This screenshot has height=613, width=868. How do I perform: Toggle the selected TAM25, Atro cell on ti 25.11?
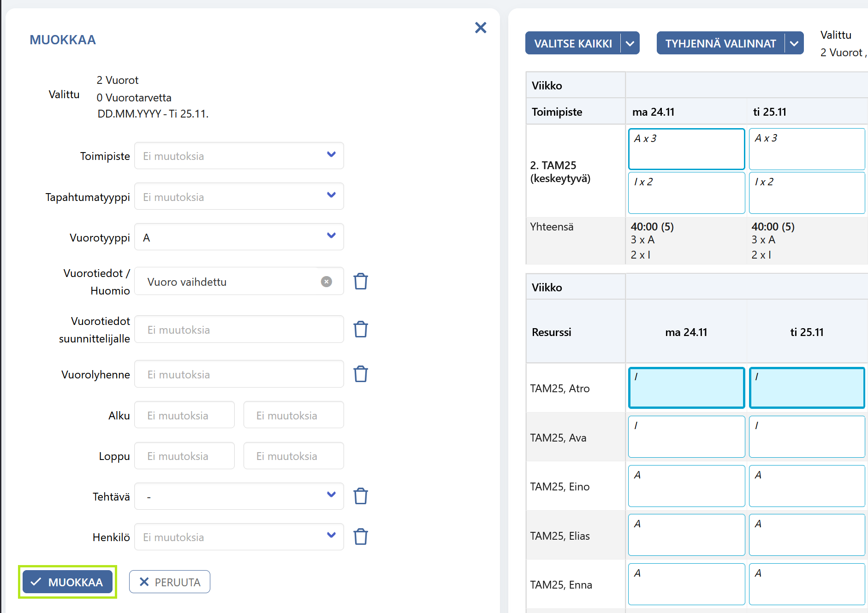coord(807,388)
